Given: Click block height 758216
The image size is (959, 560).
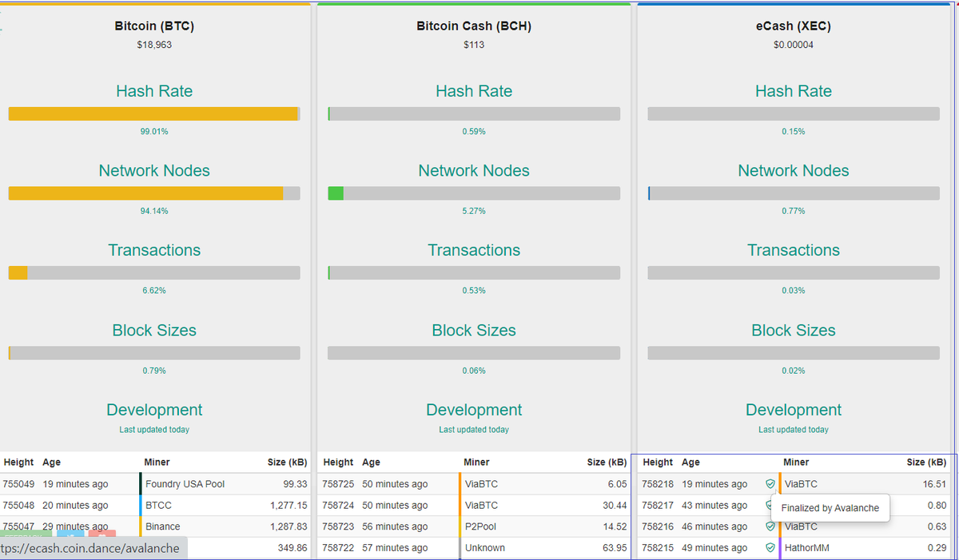Looking at the screenshot, I should pos(658,526).
